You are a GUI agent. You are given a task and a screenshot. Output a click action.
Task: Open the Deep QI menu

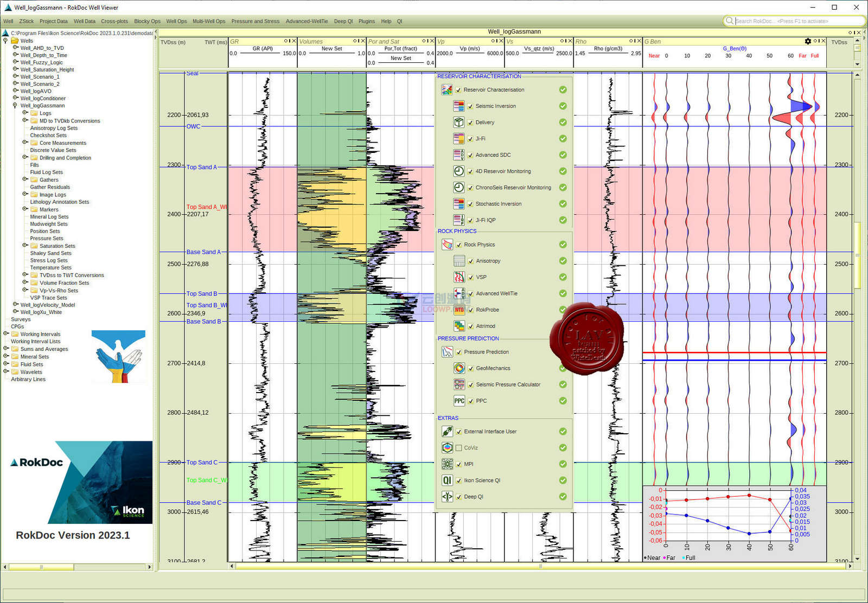(x=343, y=21)
